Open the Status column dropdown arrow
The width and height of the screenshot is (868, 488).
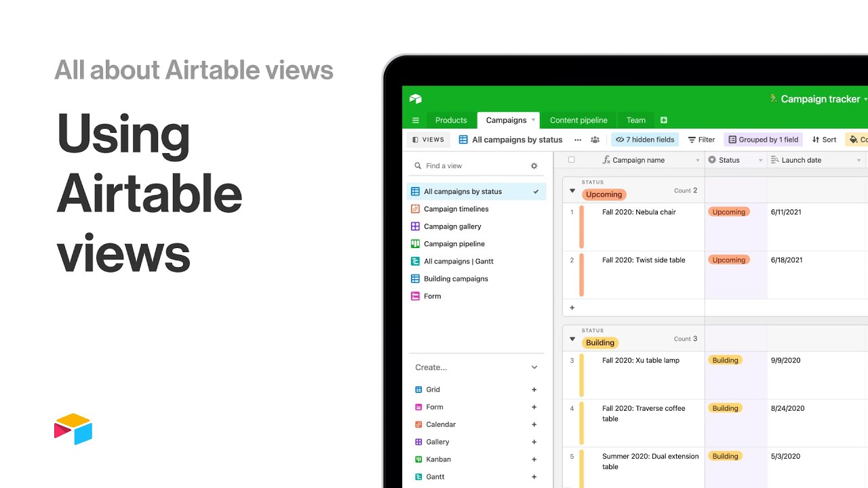pyautogui.click(x=760, y=161)
